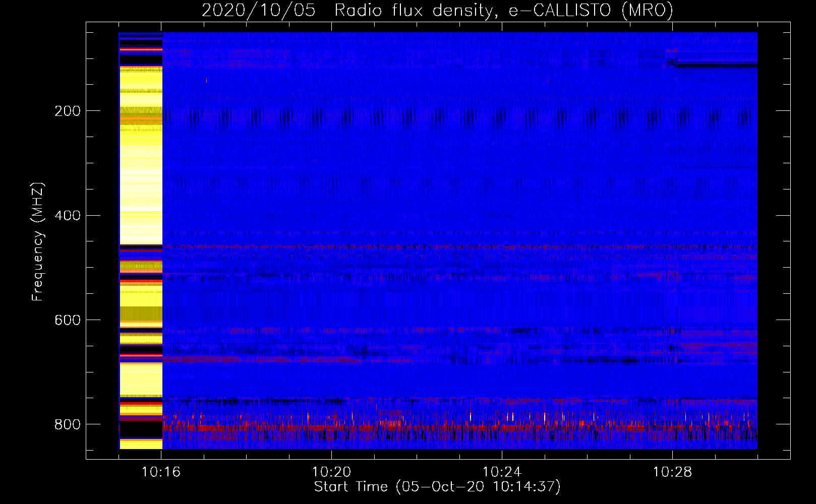816x504 pixels.
Task: Click the 'Frequency (MHZ)' axis label
Action: pos(38,241)
